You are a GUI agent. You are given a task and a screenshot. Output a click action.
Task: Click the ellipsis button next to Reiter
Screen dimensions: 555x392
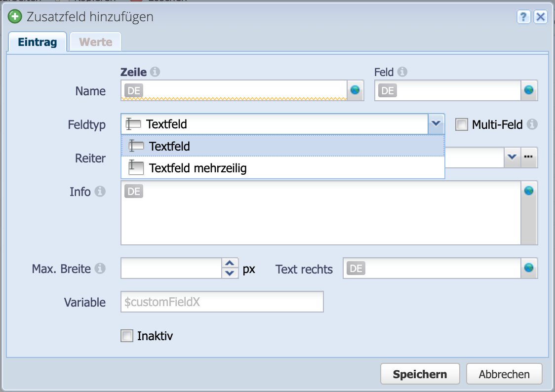(529, 157)
